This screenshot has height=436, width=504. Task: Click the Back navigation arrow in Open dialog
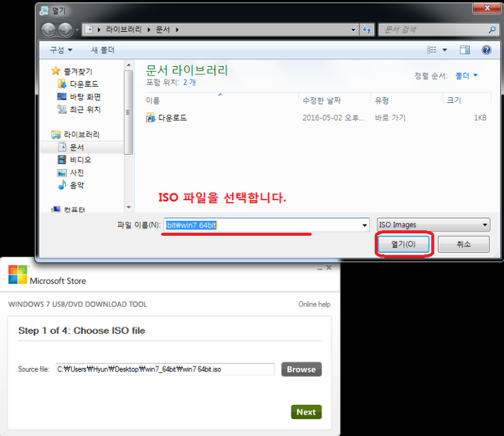click(48, 30)
